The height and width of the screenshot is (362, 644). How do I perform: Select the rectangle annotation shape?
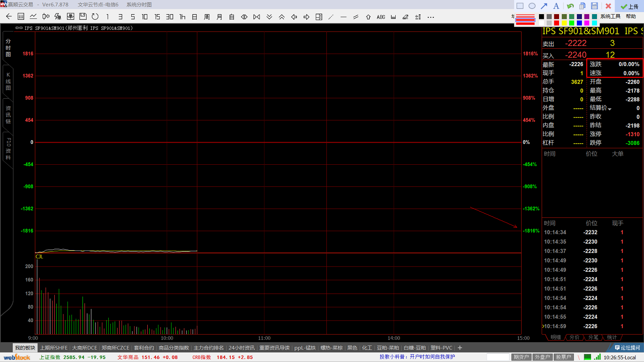[520, 6]
